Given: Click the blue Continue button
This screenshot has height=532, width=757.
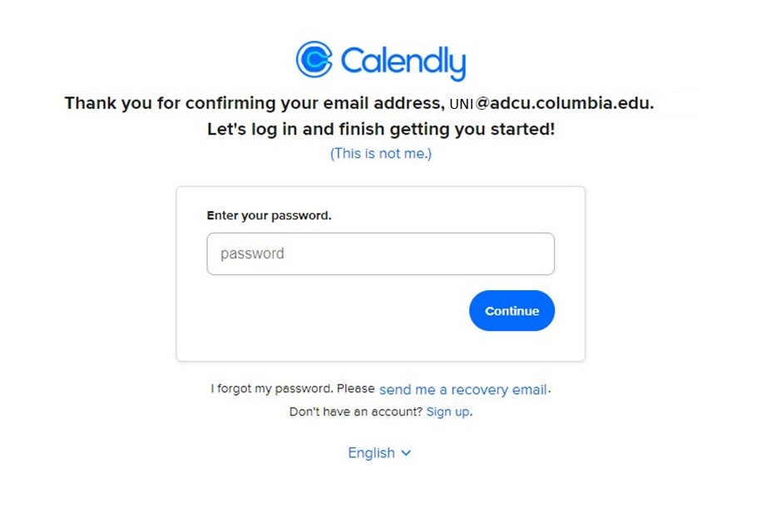Looking at the screenshot, I should pos(512,311).
